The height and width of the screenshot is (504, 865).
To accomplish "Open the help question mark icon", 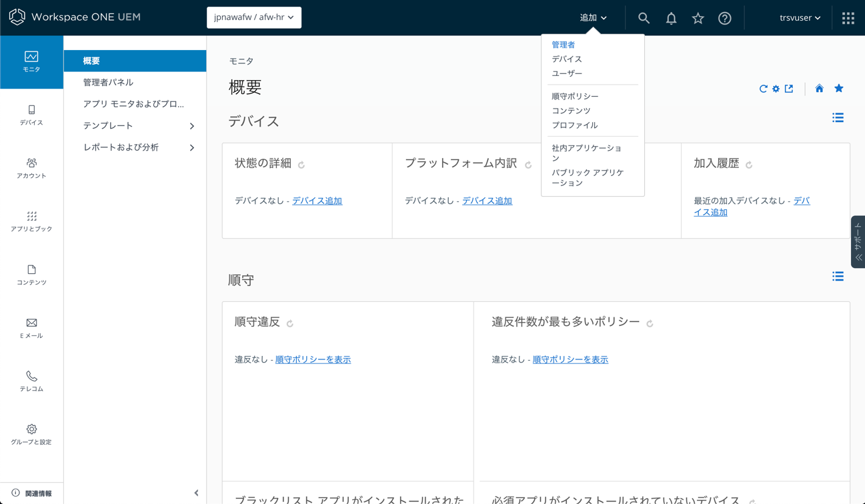I will pyautogui.click(x=725, y=18).
